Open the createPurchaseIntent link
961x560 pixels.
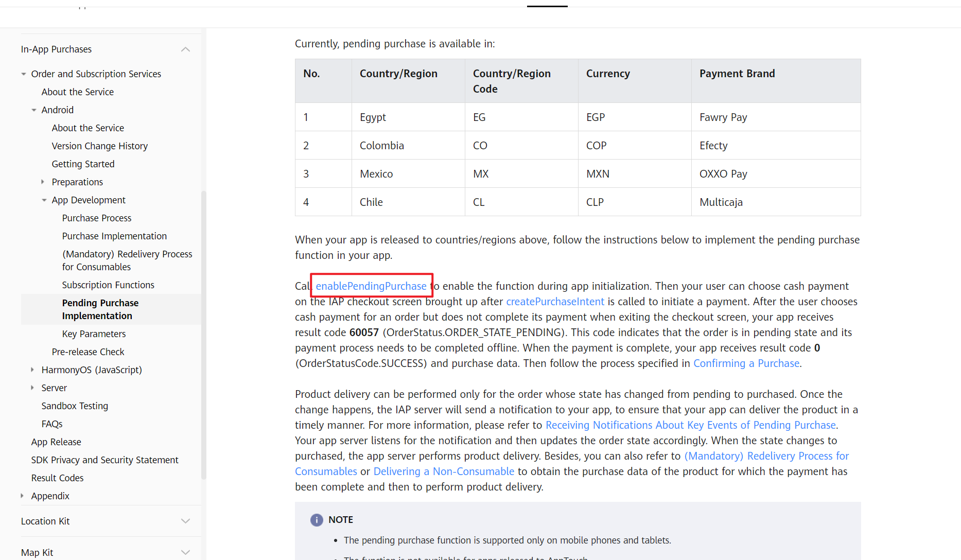click(555, 301)
